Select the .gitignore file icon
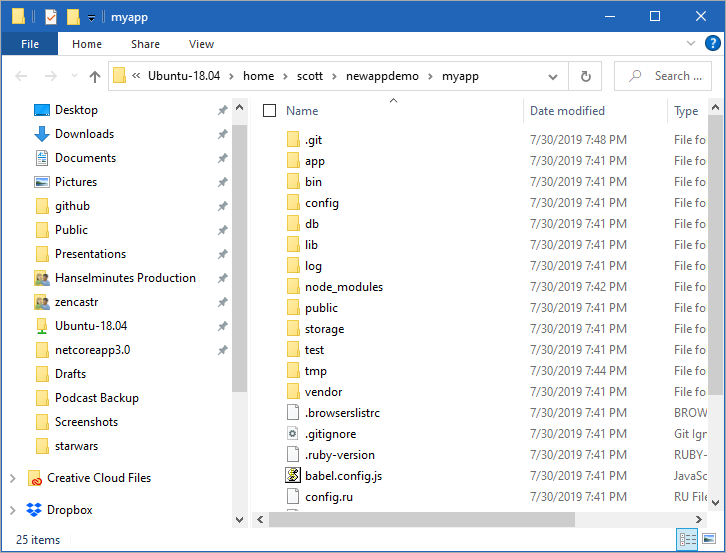Image resolution: width=726 pixels, height=553 pixels. point(293,434)
